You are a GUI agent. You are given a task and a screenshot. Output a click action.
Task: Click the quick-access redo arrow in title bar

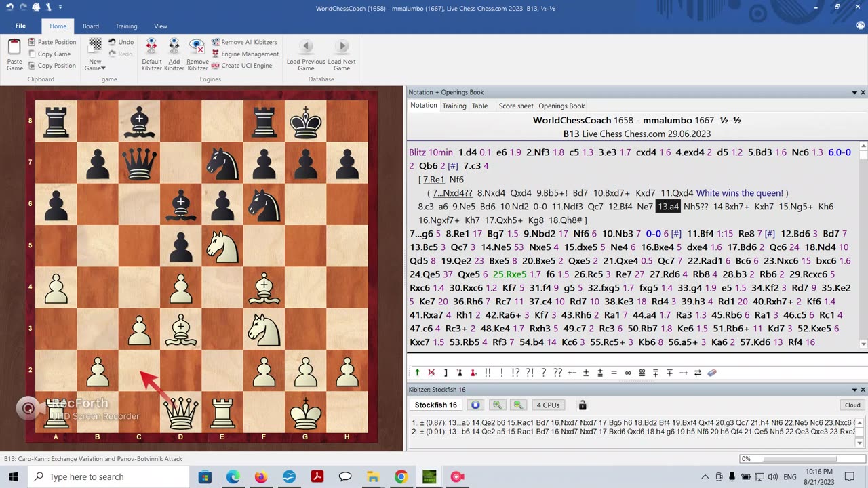[24, 7]
